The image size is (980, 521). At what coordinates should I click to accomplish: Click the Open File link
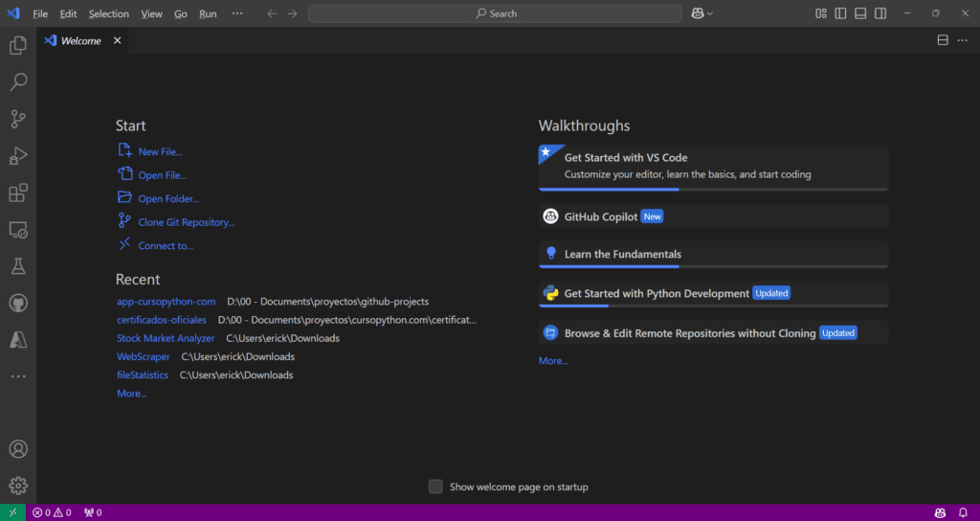tap(163, 176)
